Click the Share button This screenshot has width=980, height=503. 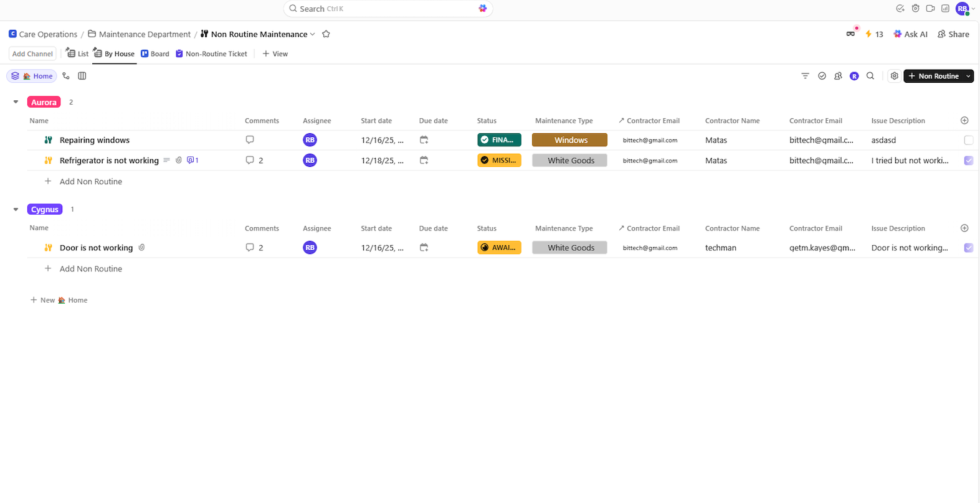pos(953,34)
